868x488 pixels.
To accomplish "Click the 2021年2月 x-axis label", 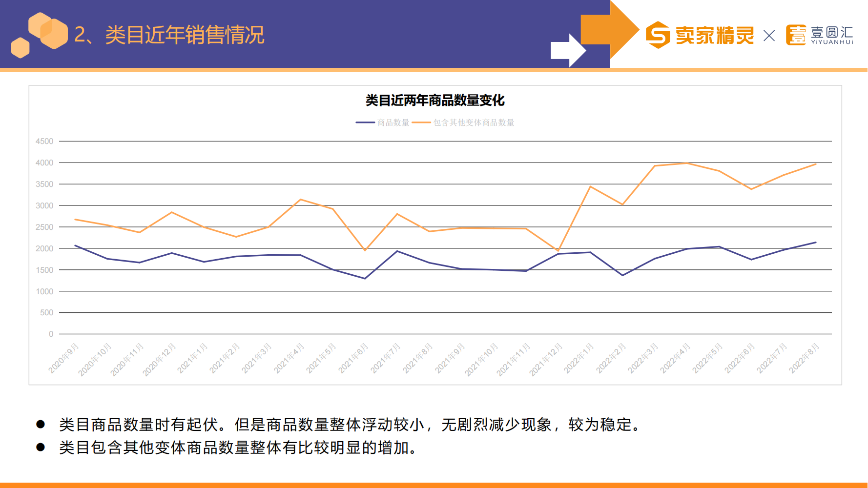I will [x=225, y=358].
